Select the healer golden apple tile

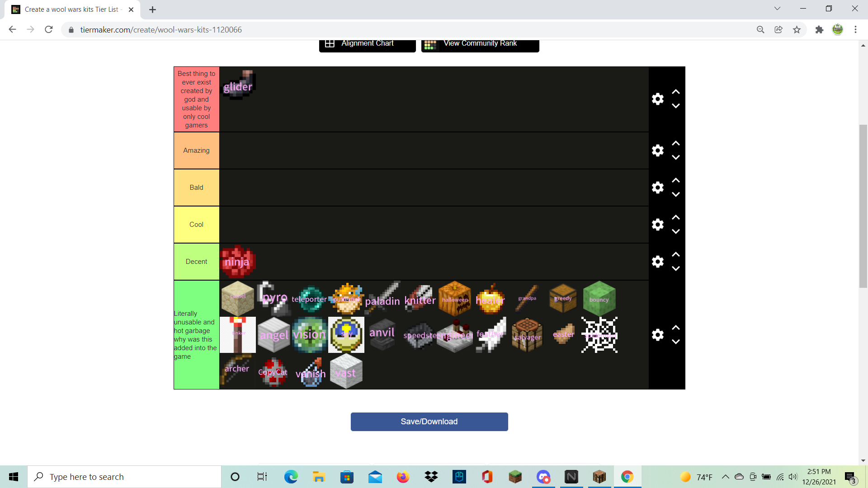tap(491, 299)
